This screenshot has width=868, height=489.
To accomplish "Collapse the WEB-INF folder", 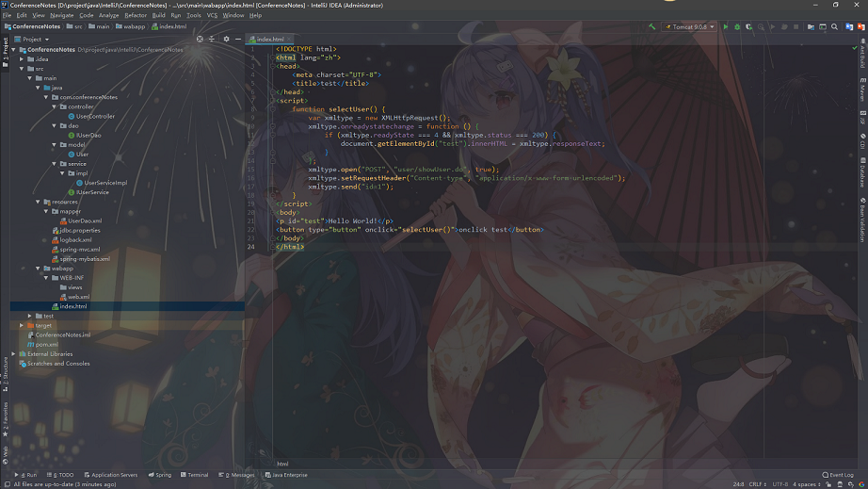I will pos(46,277).
